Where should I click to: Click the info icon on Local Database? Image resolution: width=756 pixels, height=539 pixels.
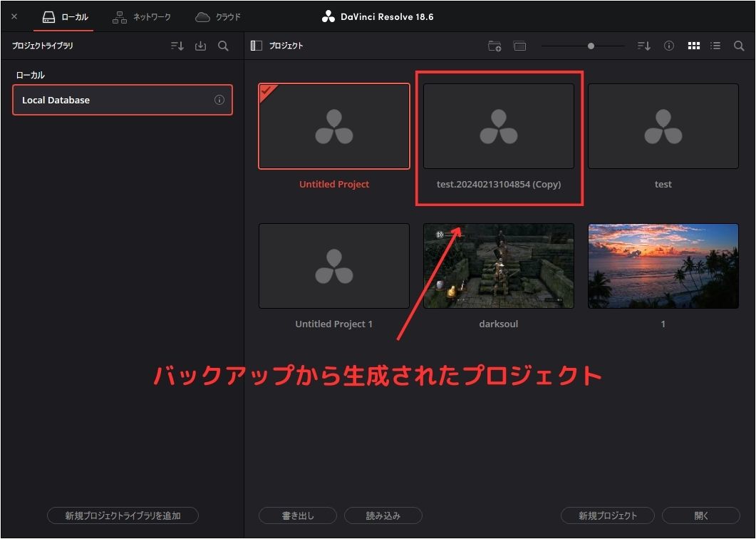[x=221, y=100]
